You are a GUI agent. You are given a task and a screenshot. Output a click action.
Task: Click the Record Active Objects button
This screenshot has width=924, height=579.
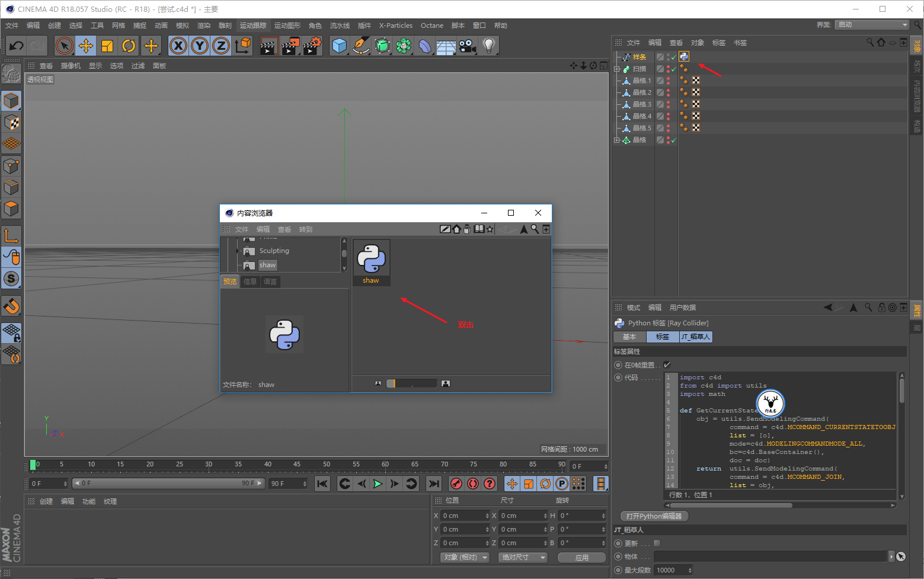(456, 484)
